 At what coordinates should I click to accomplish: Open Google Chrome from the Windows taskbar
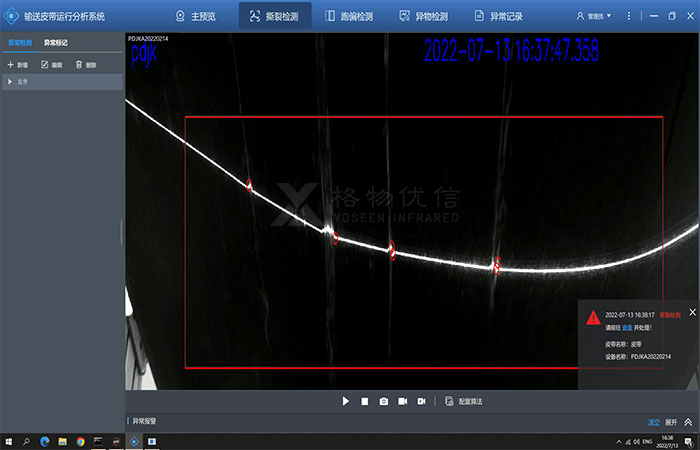point(80,441)
